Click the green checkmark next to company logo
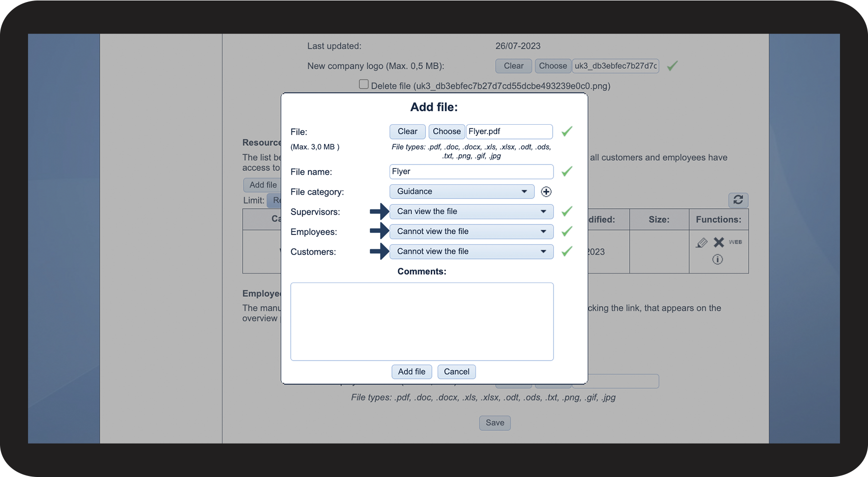The height and width of the screenshot is (477, 868). point(672,66)
